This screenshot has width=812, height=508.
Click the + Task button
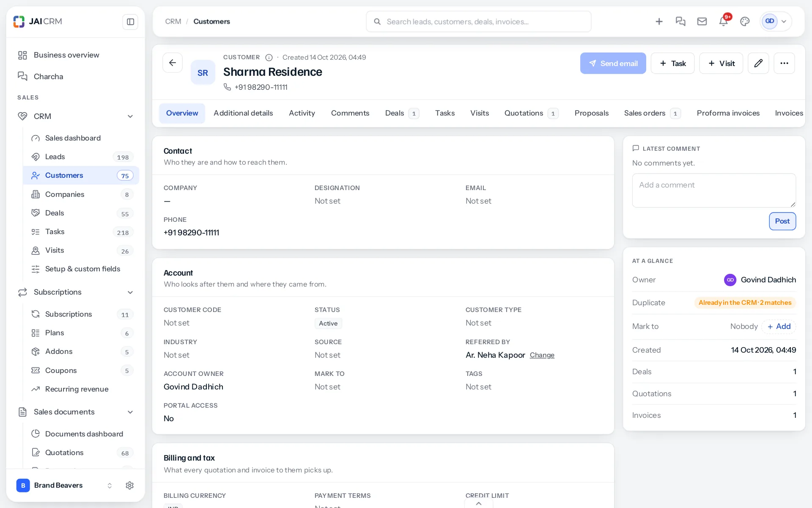[x=672, y=63]
